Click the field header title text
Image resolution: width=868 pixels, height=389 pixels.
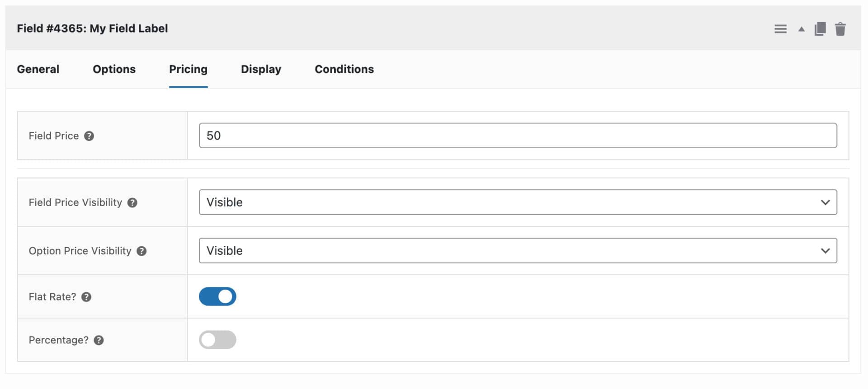click(x=92, y=28)
